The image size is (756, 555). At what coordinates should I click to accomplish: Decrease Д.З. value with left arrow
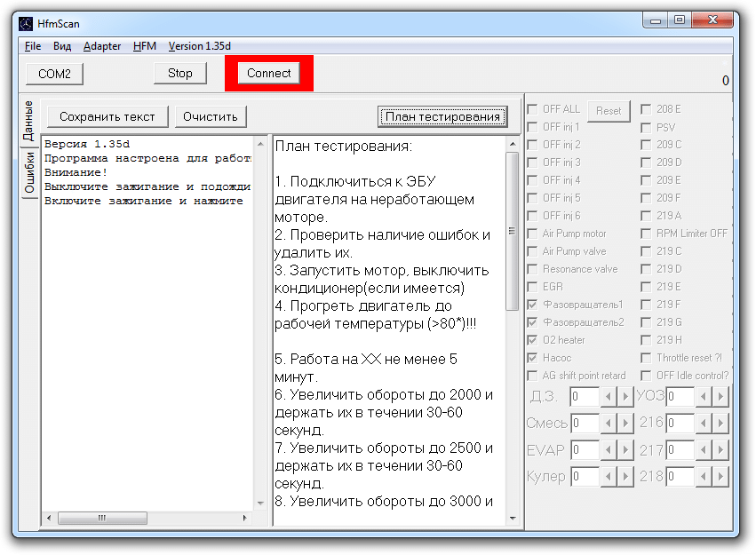click(x=609, y=397)
